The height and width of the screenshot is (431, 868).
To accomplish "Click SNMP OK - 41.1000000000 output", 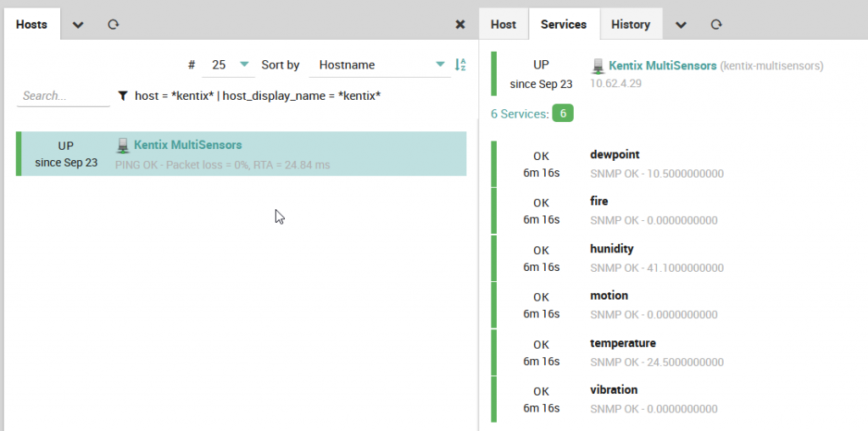I will coord(657,268).
